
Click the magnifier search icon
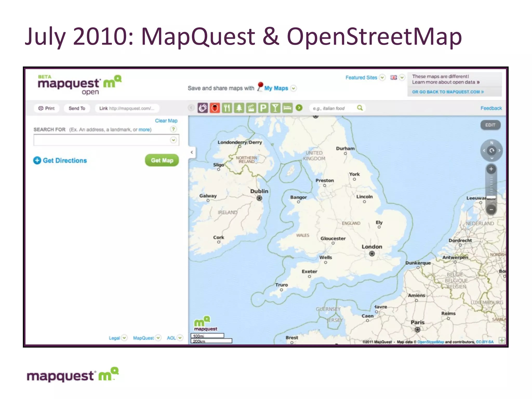[360, 108]
